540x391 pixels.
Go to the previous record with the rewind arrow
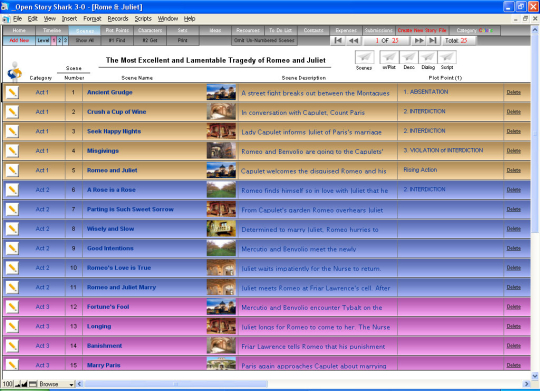pos(353,41)
